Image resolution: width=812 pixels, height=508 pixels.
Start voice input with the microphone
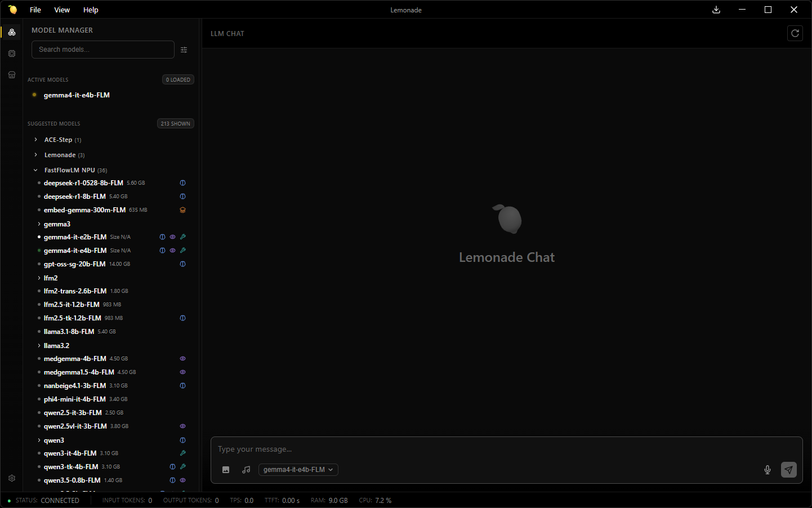(768, 470)
